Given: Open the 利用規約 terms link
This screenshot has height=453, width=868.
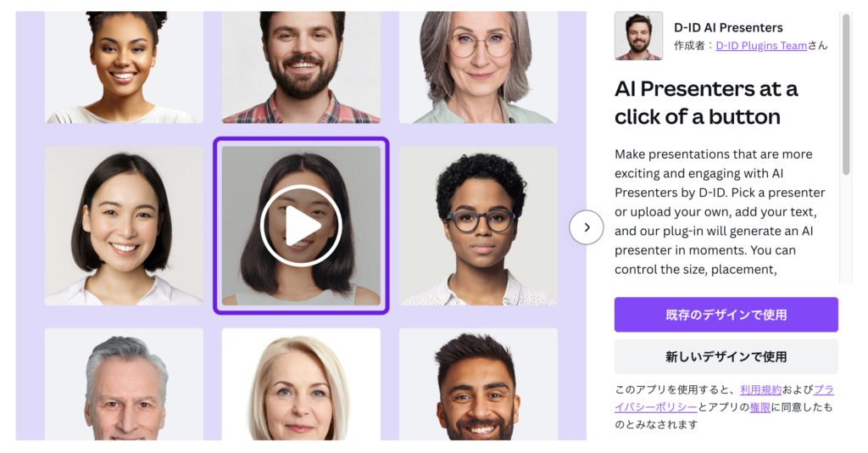Looking at the screenshot, I should point(760,390).
